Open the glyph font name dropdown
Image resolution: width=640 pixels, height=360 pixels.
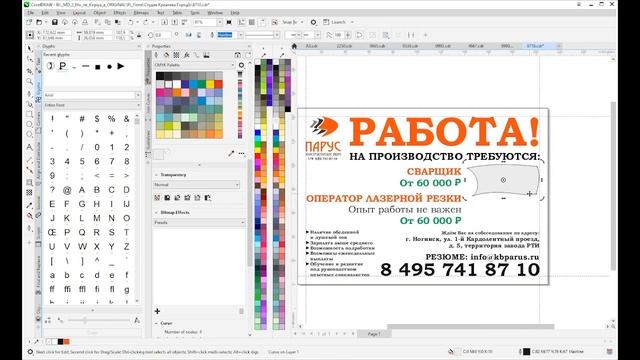[138, 95]
